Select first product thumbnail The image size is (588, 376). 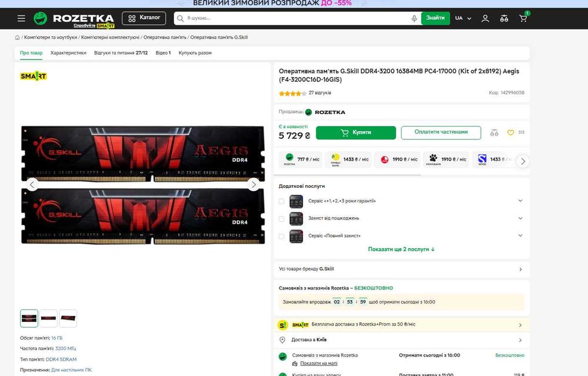pos(29,318)
